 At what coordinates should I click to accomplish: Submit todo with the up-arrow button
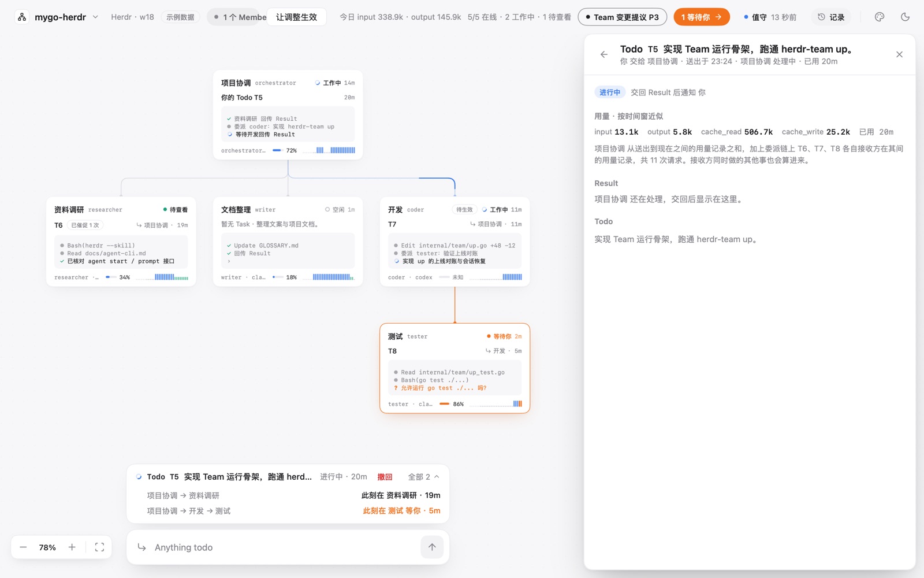tap(432, 547)
